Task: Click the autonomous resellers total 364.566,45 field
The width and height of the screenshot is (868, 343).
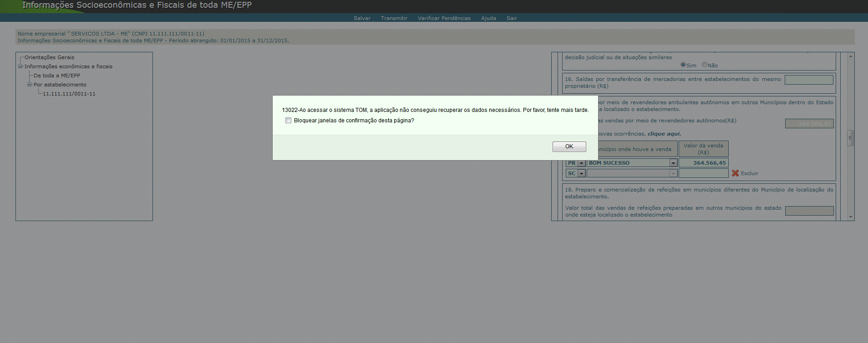Action: 809,124
